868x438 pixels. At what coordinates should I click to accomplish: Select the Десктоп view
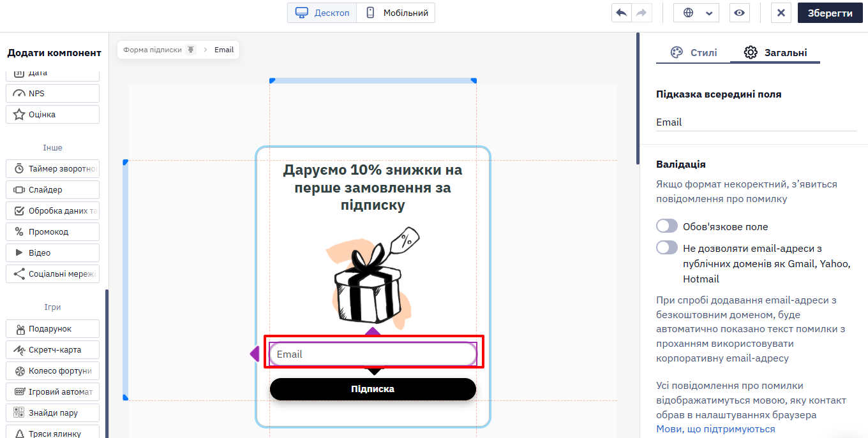tap(322, 13)
